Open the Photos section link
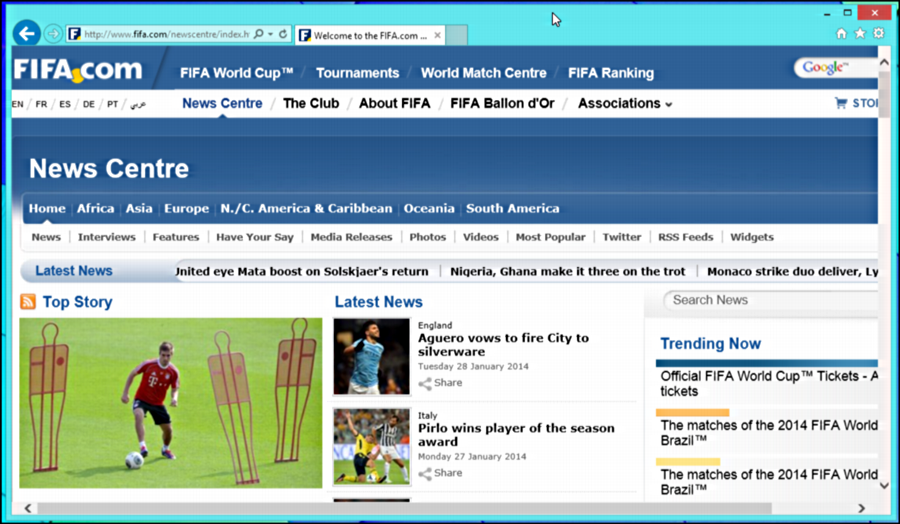Image resolution: width=900 pixels, height=524 pixels. tap(428, 237)
